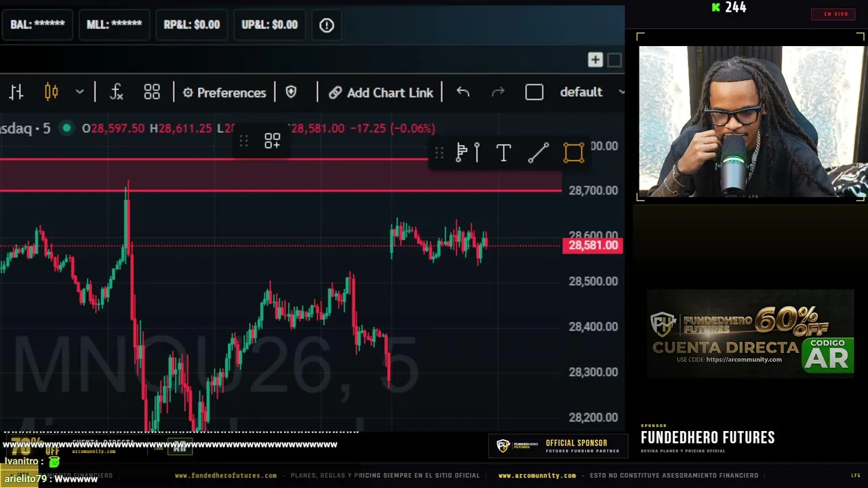Click the Official Sponsor badge
Image resolution: width=868 pixels, height=488 pixels.
click(x=557, y=446)
